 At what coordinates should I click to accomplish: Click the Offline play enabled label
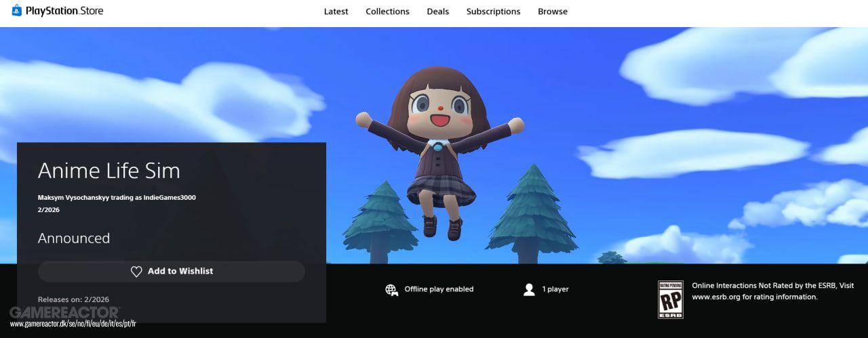(x=439, y=289)
